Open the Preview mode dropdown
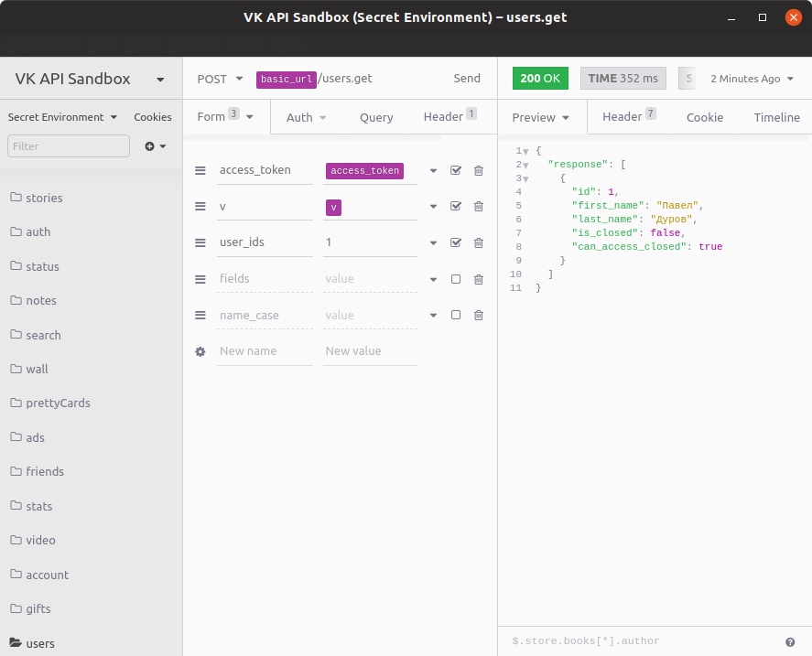This screenshot has height=656, width=812. (541, 117)
